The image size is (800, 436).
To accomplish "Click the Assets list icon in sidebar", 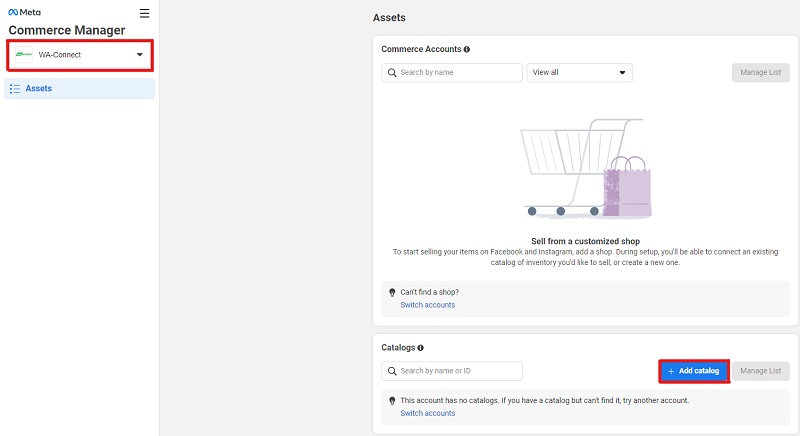I will click(x=15, y=89).
